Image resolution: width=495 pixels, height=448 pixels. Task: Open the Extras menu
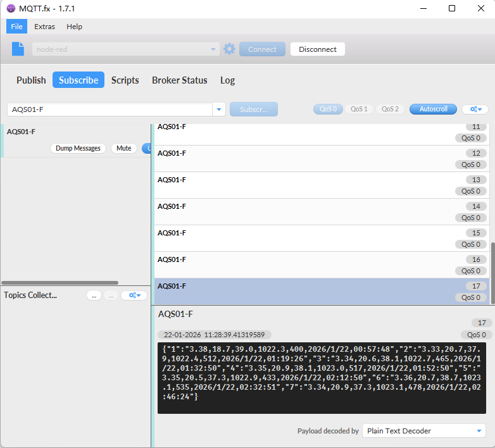(x=44, y=27)
